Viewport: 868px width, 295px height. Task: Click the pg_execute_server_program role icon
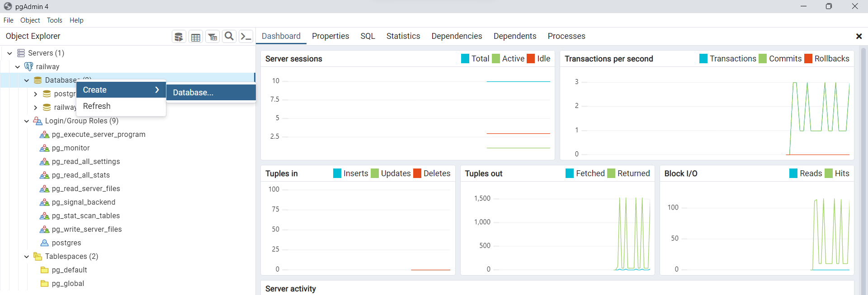coord(44,135)
